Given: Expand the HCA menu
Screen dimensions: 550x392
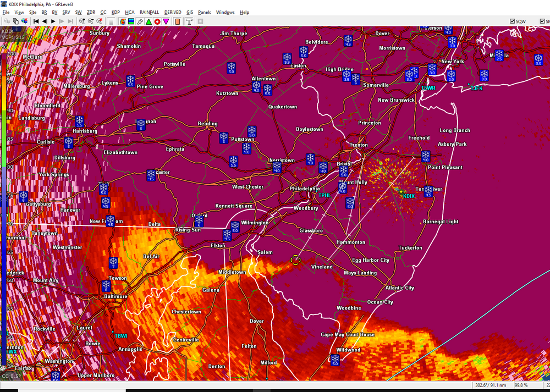Looking at the screenshot, I should [130, 12].
